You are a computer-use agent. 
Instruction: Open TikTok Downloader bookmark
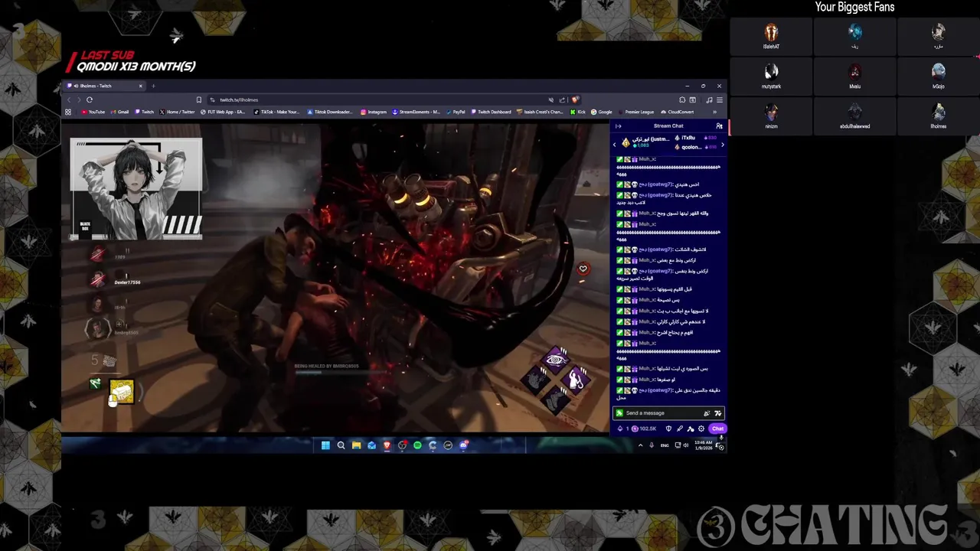point(330,112)
